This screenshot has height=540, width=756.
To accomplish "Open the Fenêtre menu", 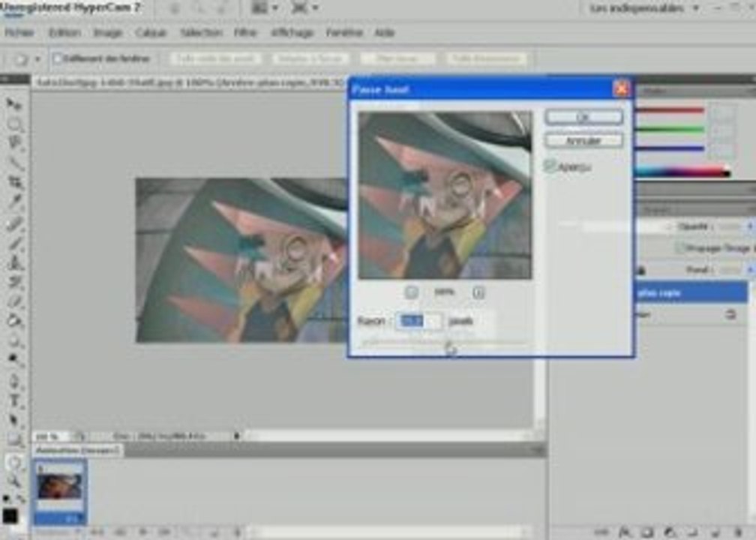I will pyautogui.click(x=344, y=33).
